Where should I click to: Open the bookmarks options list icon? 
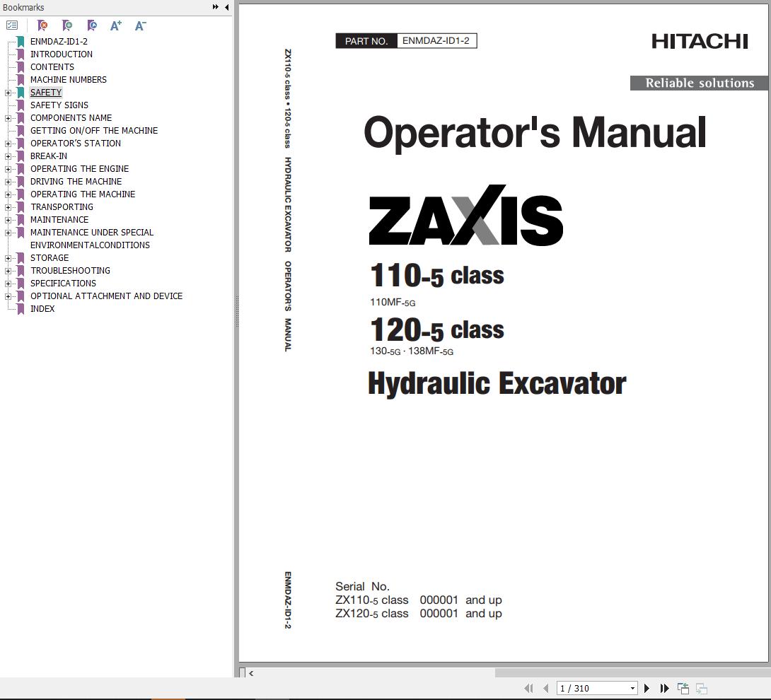click(12, 25)
